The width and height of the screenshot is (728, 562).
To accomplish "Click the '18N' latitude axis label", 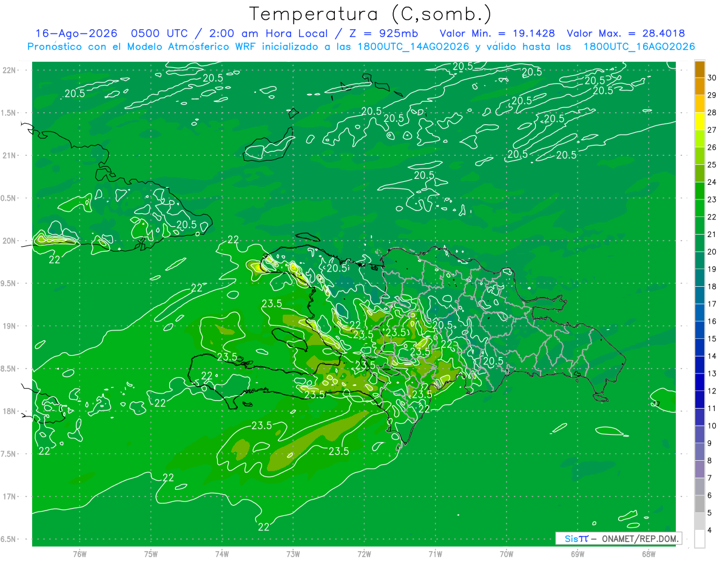I will coord(10,411).
